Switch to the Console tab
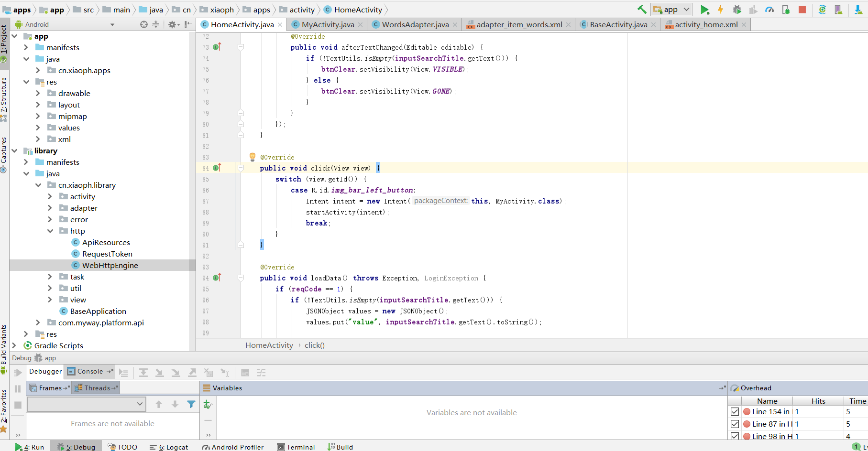Screen dimensions: 868x451 (x=90, y=371)
